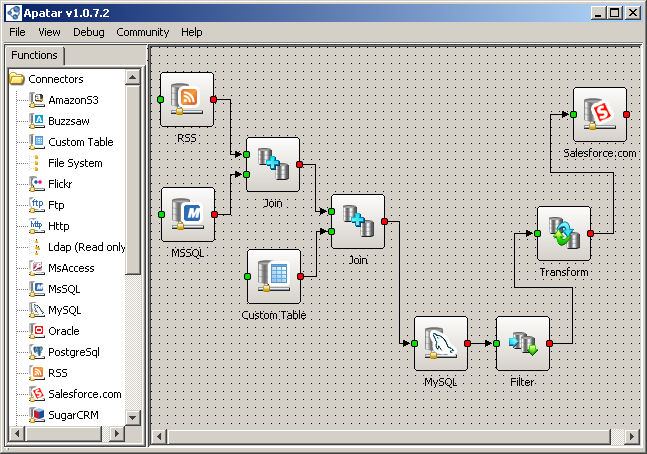Click the AmazonS3 connector icon
Image resolution: width=647 pixels, height=454 pixels.
pos(37,100)
